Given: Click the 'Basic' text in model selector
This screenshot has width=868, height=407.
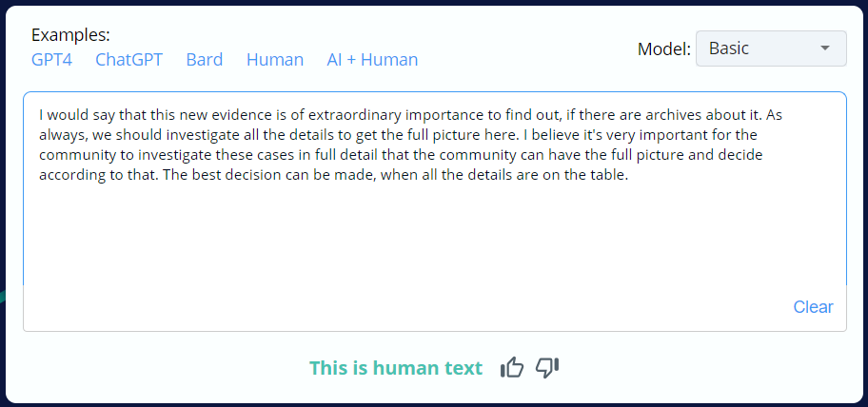Looking at the screenshot, I should point(728,48).
